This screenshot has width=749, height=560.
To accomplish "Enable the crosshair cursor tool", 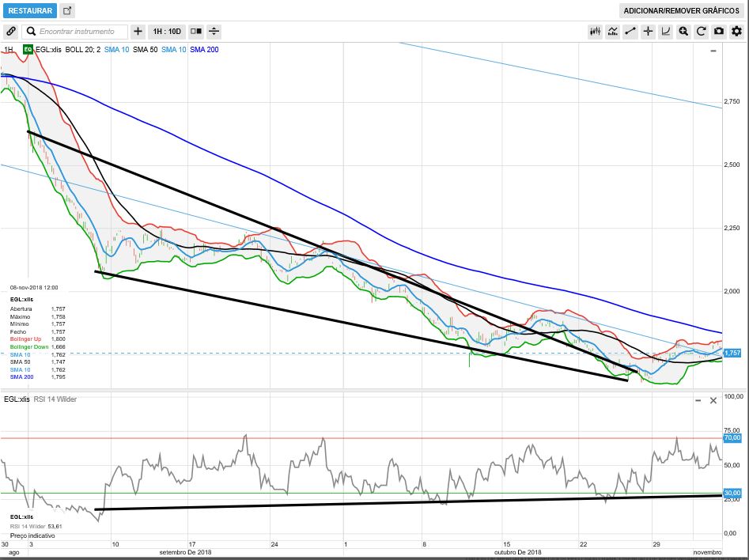I will point(649,32).
